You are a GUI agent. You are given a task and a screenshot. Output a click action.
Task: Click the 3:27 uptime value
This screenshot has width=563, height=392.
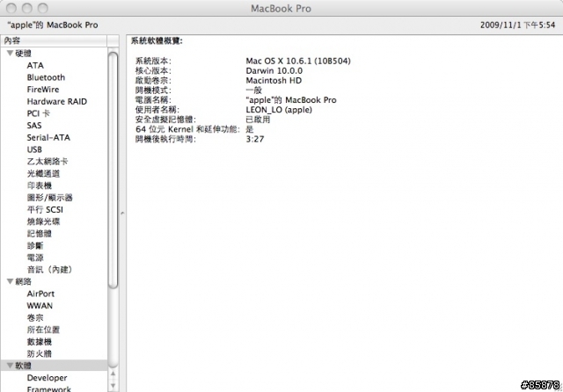[255, 139]
